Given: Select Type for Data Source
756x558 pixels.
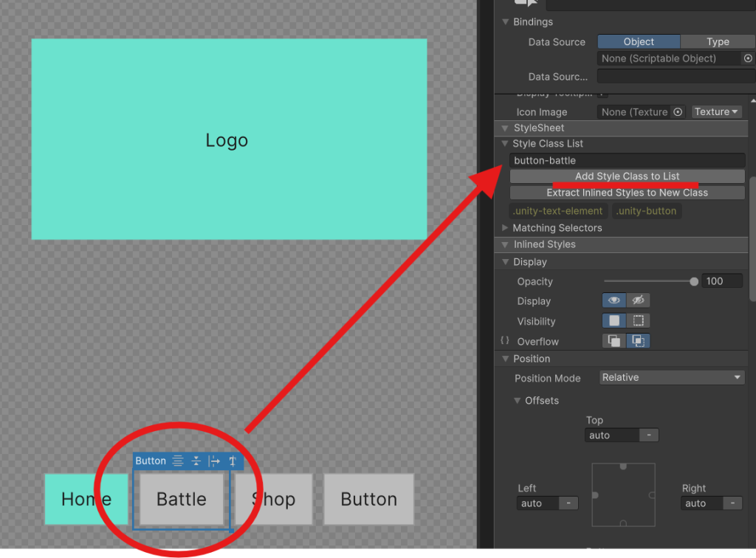Looking at the screenshot, I should pyautogui.click(x=718, y=42).
